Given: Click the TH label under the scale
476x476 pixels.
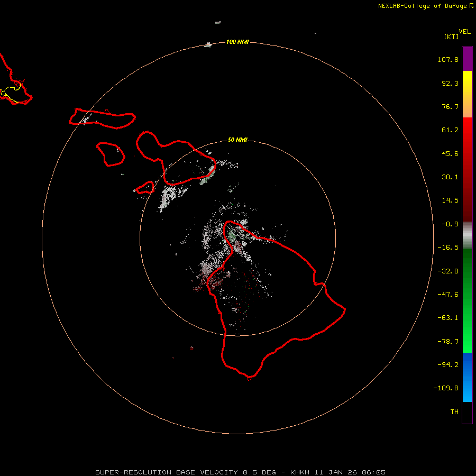Looking at the screenshot, I should click(x=454, y=412).
